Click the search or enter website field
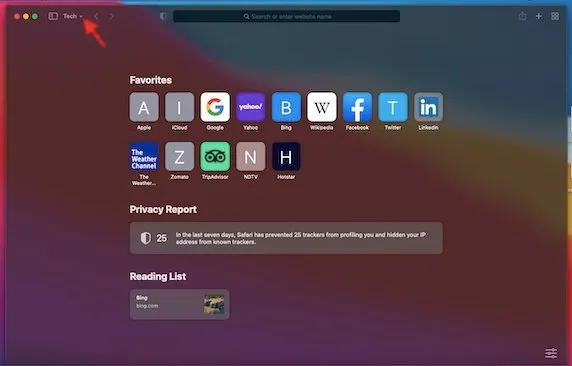 click(x=286, y=16)
